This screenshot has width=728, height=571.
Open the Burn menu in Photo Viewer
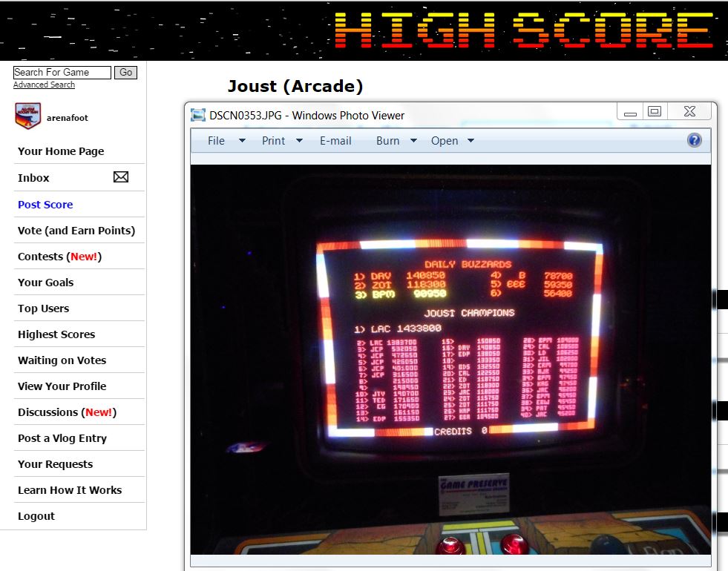click(x=387, y=141)
